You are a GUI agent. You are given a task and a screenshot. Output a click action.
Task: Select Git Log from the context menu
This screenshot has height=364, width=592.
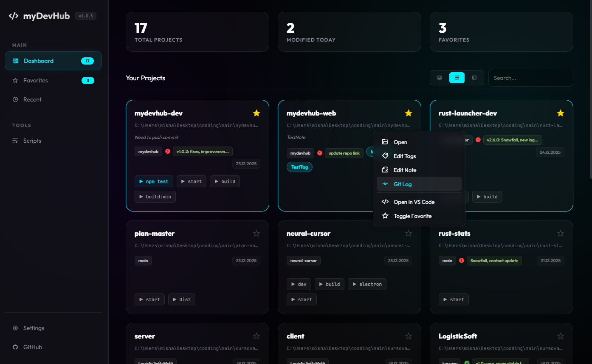[403, 184]
